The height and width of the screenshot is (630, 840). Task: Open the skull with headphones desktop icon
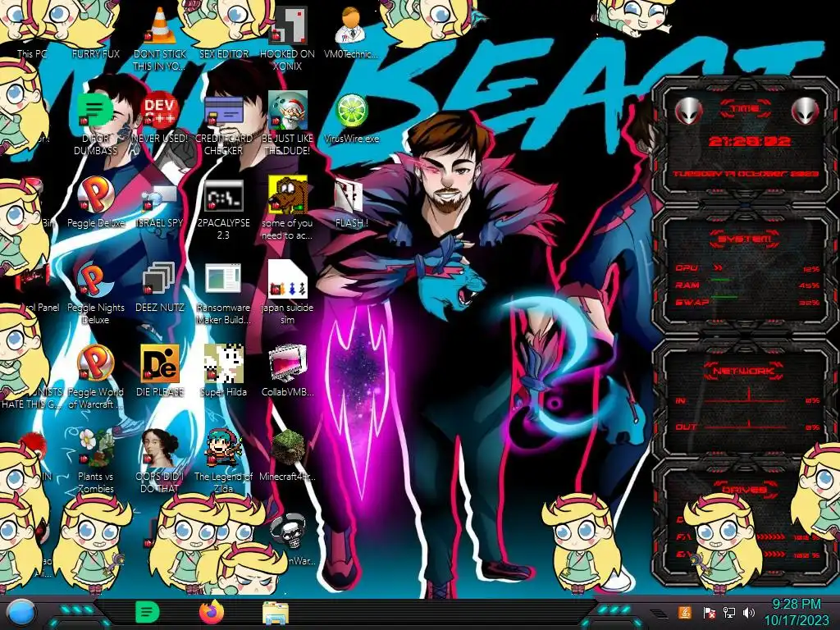click(288, 531)
